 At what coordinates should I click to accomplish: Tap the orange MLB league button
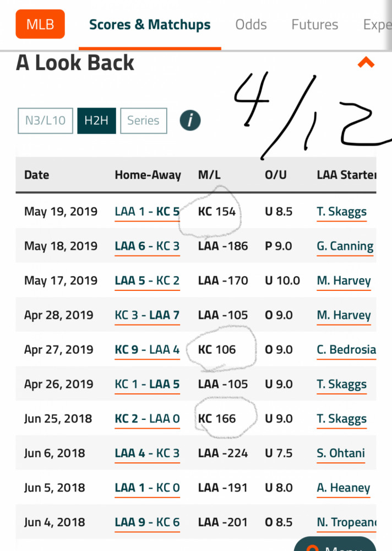[x=40, y=24]
